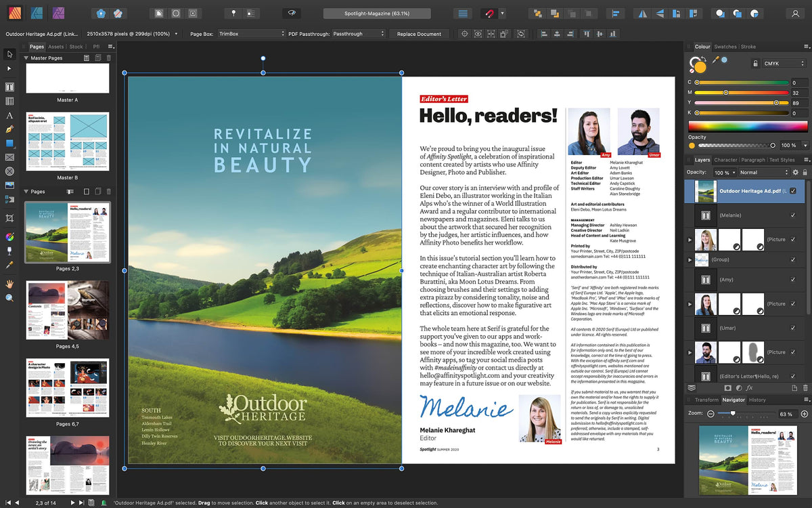The image size is (812, 508).
Task: Switch to the Swatches tab
Action: pyautogui.click(x=725, y=47)
